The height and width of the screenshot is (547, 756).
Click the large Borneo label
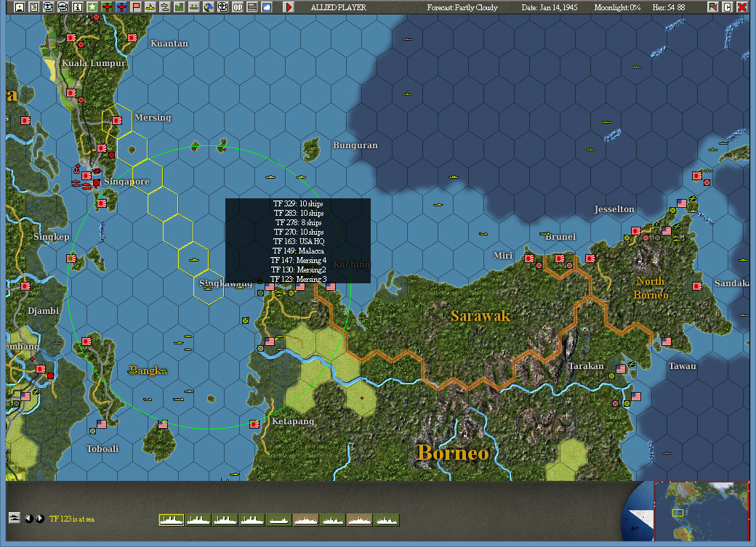[x=453, y=453]
